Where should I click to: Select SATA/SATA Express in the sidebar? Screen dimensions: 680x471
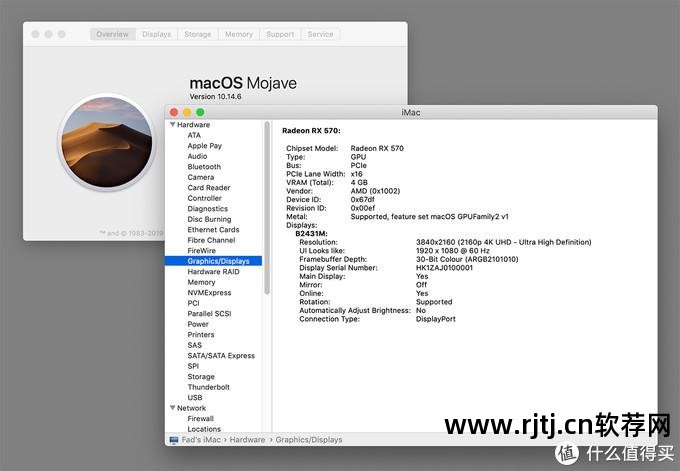(x=221, y=356)
